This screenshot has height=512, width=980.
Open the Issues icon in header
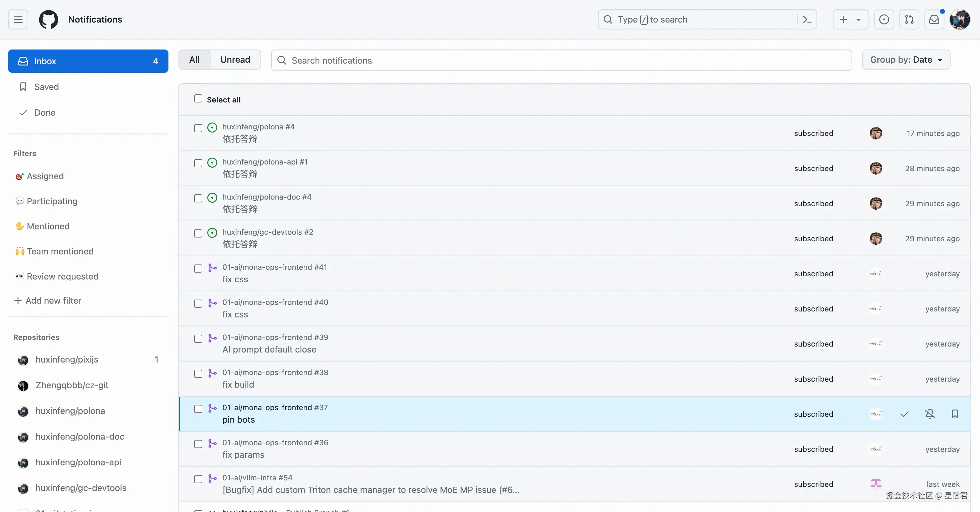tap(884, 19)
